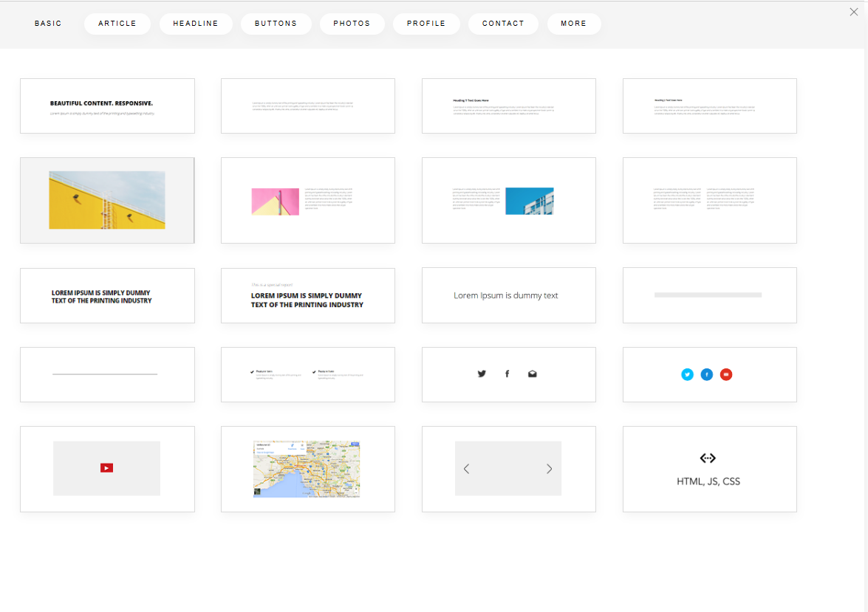Click the red circular email icon

click(726, 374)
